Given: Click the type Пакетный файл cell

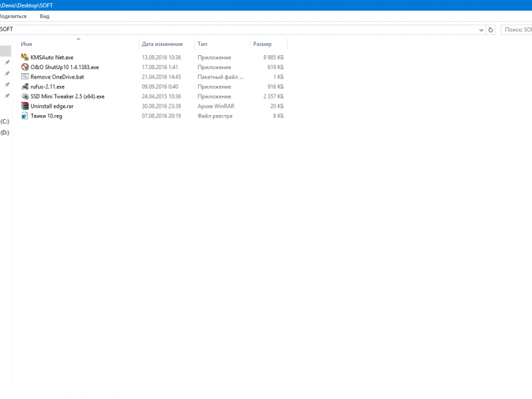Looking at the screenshot, I should tap(221, 77).
